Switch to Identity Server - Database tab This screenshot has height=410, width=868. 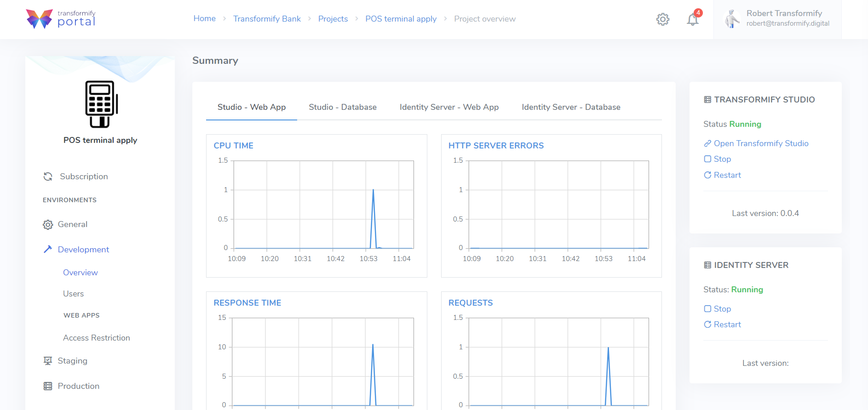point(571,107)
